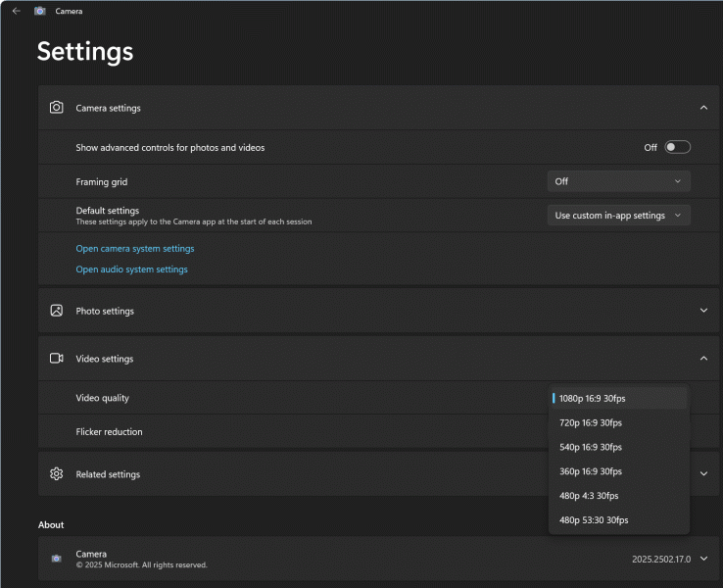Collapse the Video settings section
The image size is (723, 588).
pyautogui.click(x=703, y=359)
